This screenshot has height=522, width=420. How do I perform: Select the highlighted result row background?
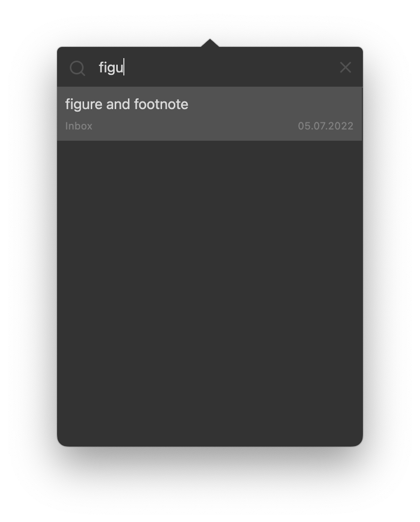click(x=209, y=114)
